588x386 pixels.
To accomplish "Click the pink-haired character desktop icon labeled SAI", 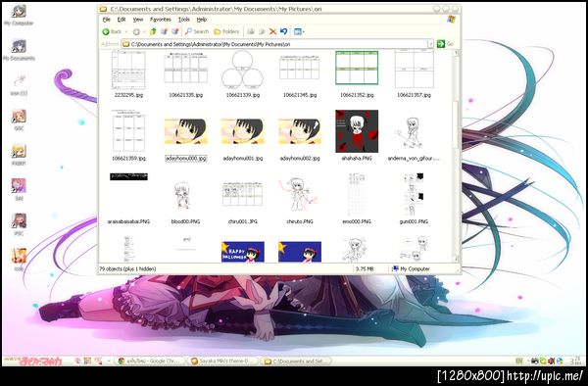I will coord(19,190).
